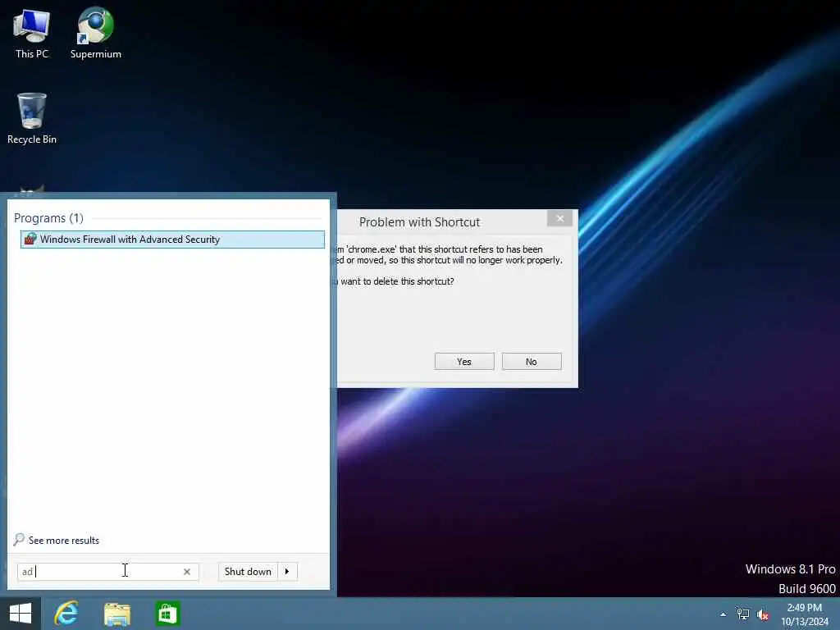Click Yes in Problem with Shortcut dialog

click(464, 362)
